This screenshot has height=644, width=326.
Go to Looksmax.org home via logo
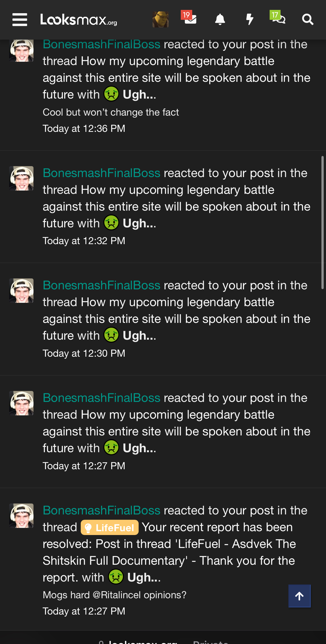coord(79,20)
